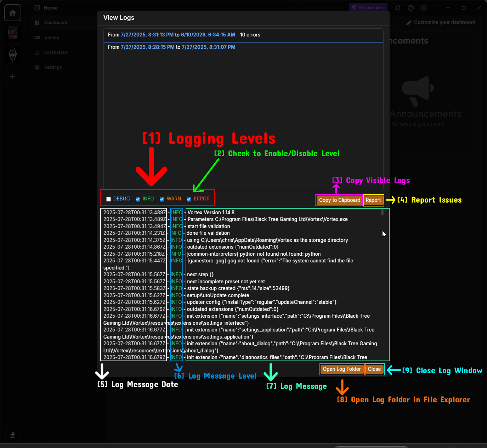Select the log session with 10 errors
This screenshot has width=487, height=448.
[x=243, y=35]
